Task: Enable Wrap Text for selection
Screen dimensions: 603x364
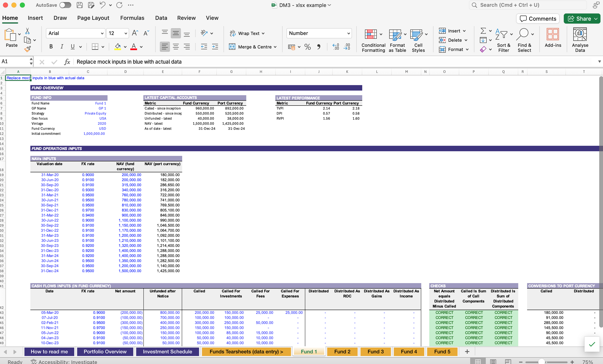Action: click(247, 33)
